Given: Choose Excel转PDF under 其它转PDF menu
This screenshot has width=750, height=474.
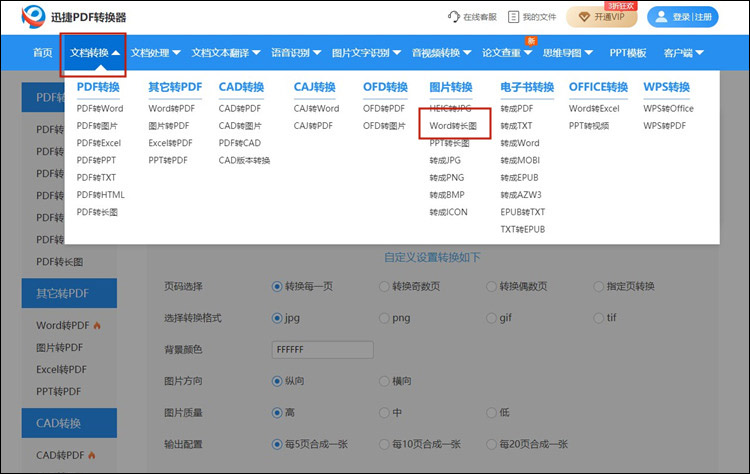Looking at the screenshot, I should (170, 143).
